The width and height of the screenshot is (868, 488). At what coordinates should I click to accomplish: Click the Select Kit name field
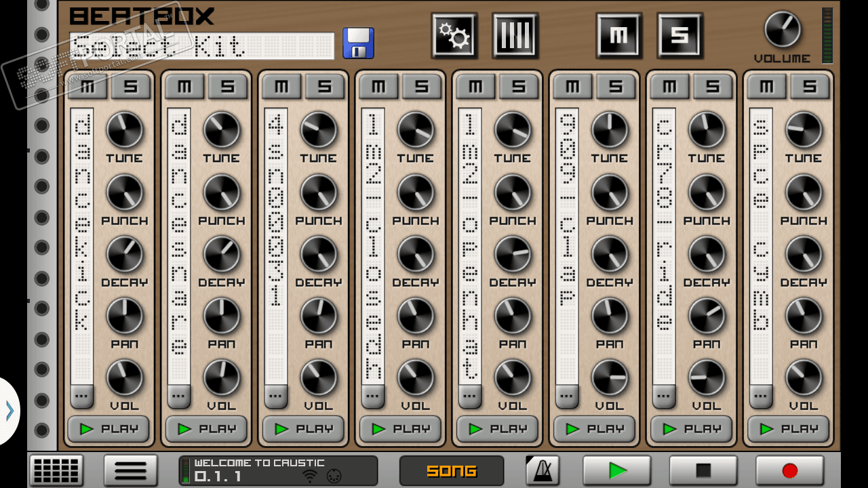[202, 46]
